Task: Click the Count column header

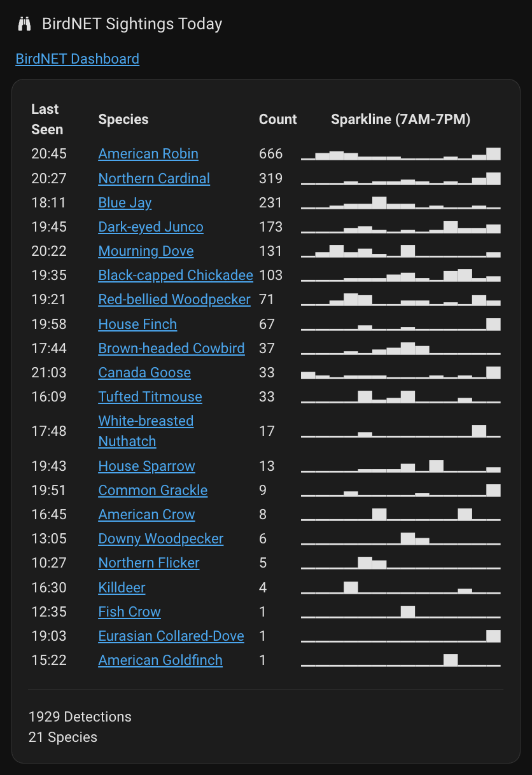Action: 278,120
